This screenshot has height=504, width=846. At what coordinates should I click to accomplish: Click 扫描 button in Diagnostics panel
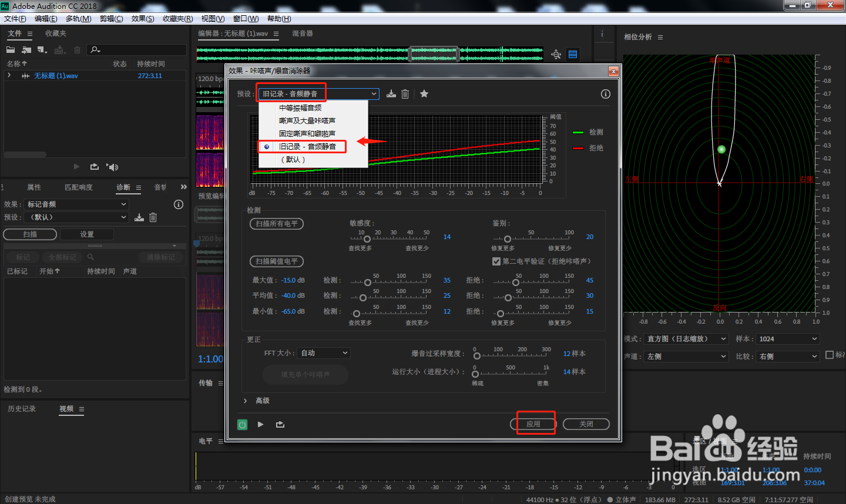click(x=30, y=234)
